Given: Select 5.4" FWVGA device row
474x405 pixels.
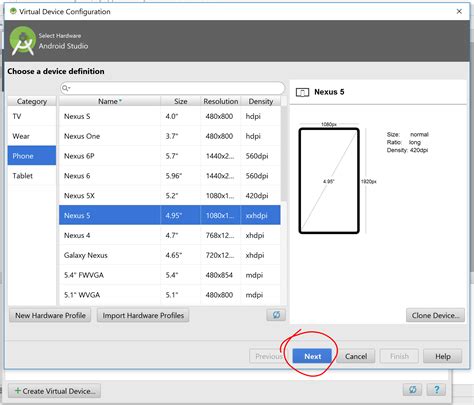Looking at the screenshot, I should pyautogui.click(x=170, y=275).
